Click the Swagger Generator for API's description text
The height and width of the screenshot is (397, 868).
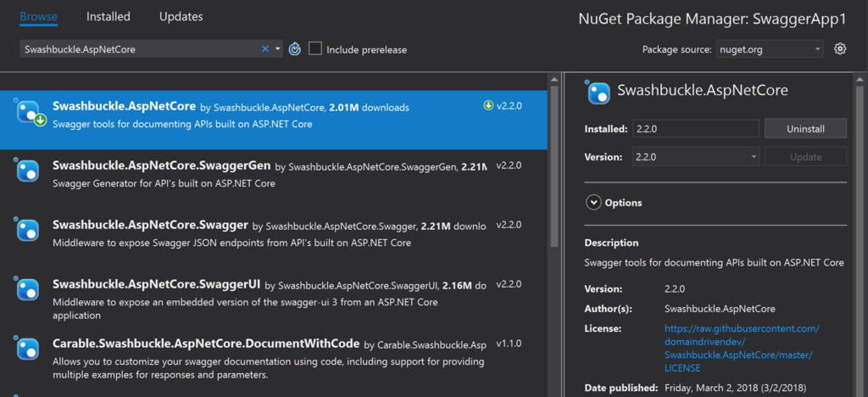164,183
